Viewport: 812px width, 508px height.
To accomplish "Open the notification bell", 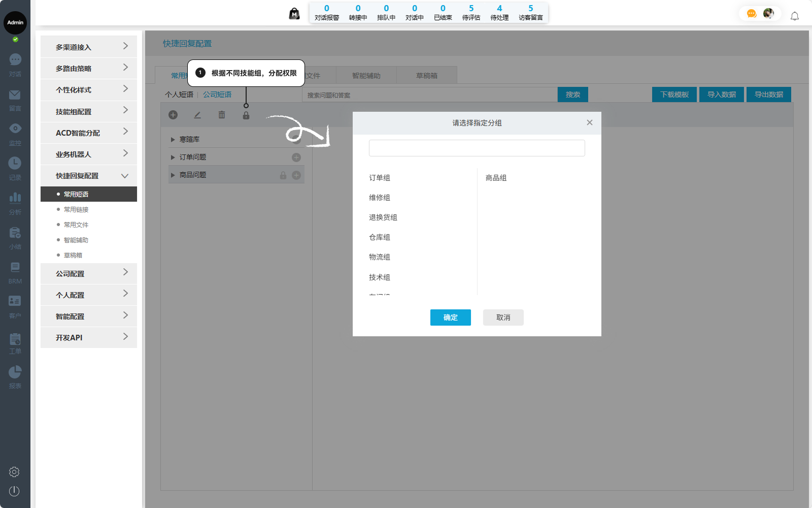I will [795, 16].
